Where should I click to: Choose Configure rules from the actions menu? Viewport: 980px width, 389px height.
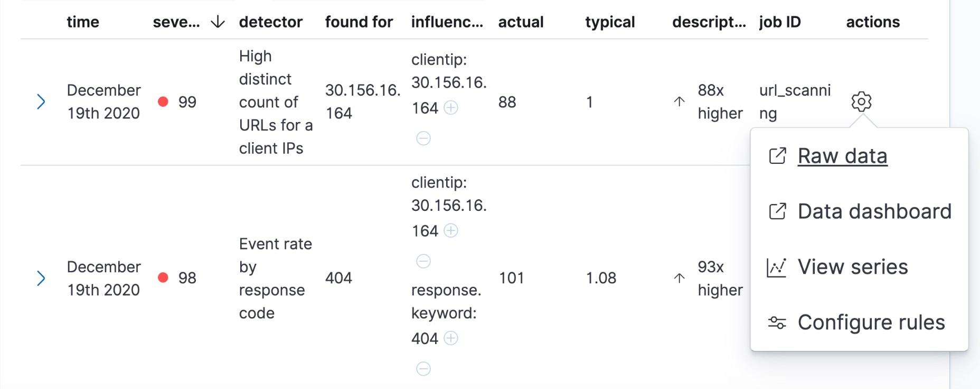coord(871,322)
